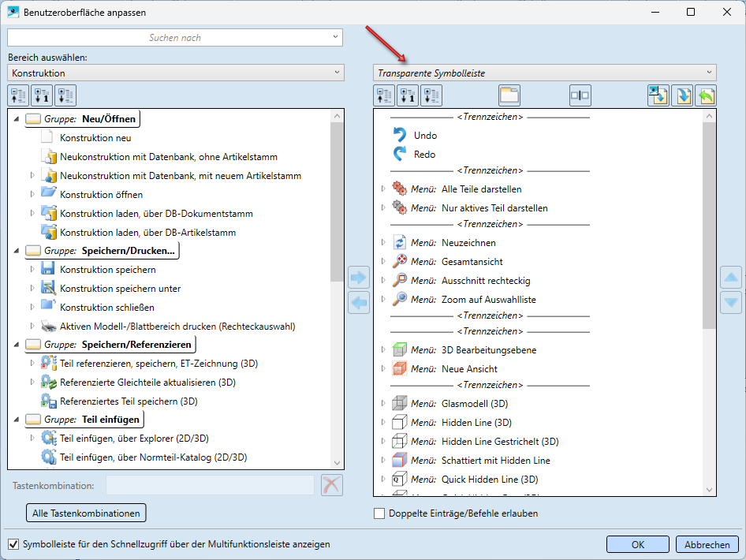The width and height of the screenshot is (746, 560).
Task: Click collapse-all button in left toolbar
Action: click(19, 95)
